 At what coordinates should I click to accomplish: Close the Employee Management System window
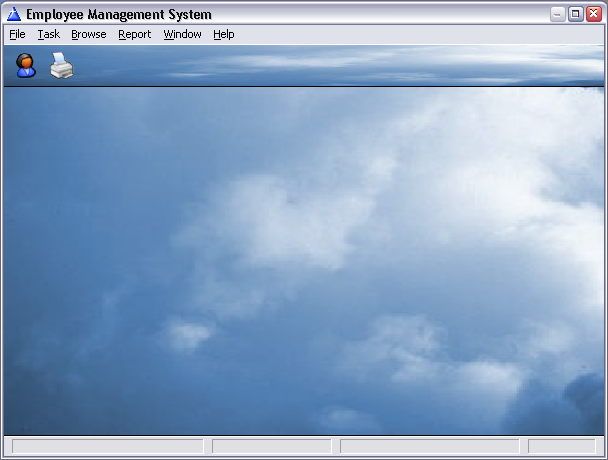(x=594, y=14)
